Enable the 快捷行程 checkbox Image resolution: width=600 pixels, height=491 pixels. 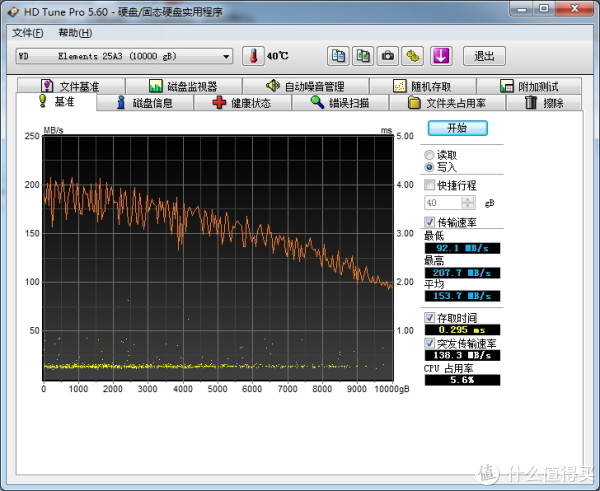429,185
